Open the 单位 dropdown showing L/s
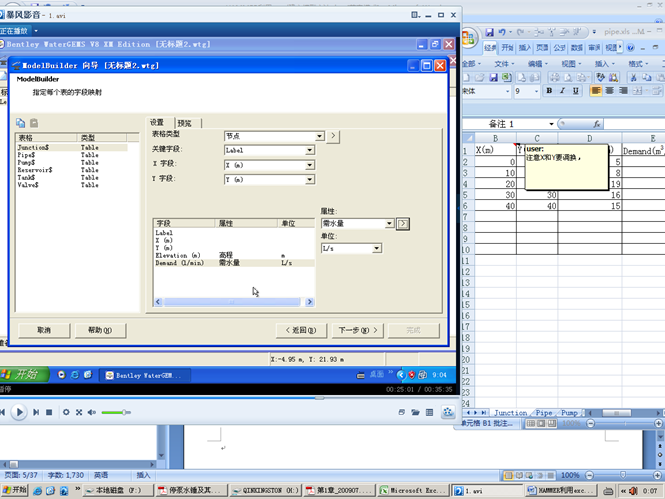 coord(376,248)
